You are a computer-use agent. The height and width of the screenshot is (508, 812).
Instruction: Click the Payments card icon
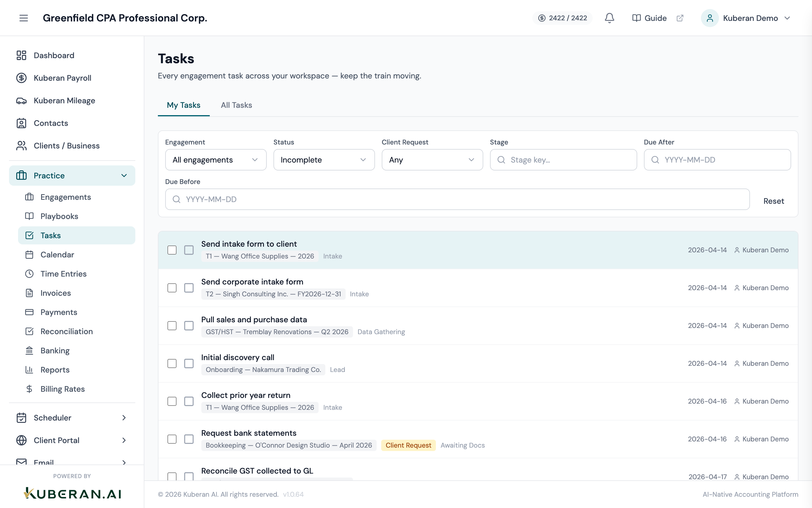(x=29, y=312)
